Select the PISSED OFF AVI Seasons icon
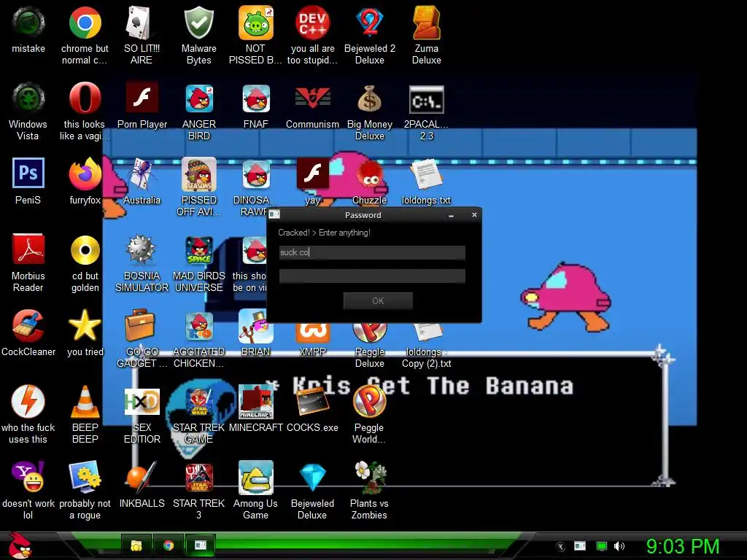747x560 pixels. (198, 174)
